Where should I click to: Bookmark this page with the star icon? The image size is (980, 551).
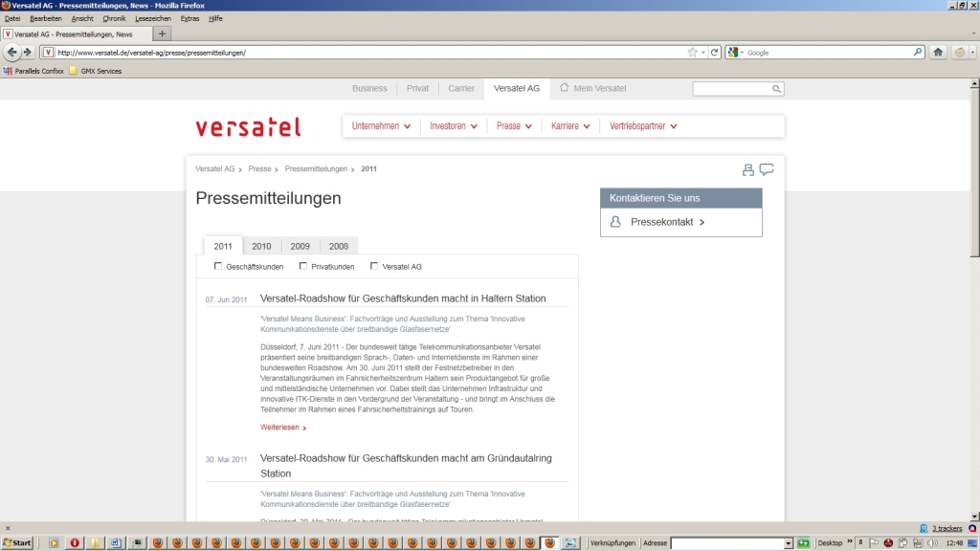click(x=692, y=53)
